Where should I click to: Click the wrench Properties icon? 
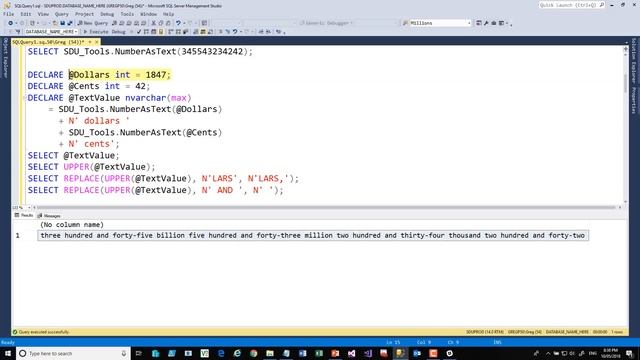(486, 23)
